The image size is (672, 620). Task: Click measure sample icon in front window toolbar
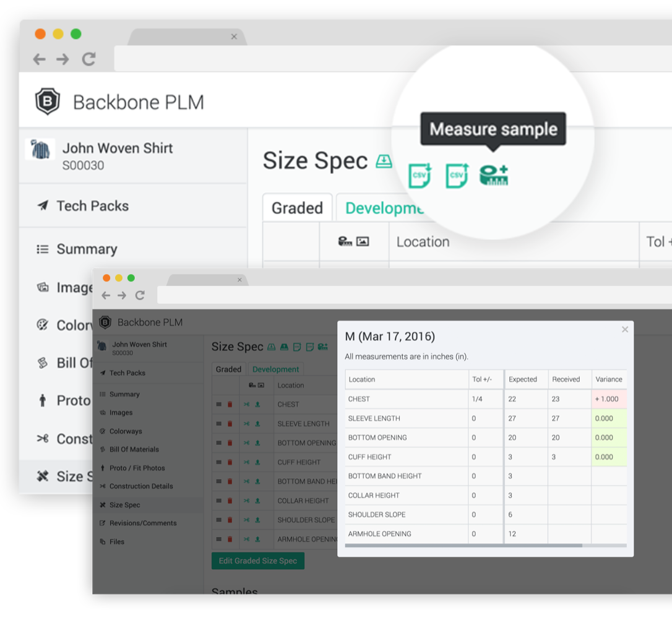click(x=323, y=347)
